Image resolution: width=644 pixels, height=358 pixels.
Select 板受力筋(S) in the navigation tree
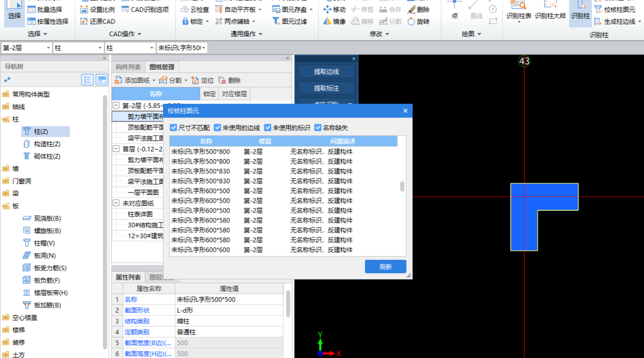pos(45,268)
